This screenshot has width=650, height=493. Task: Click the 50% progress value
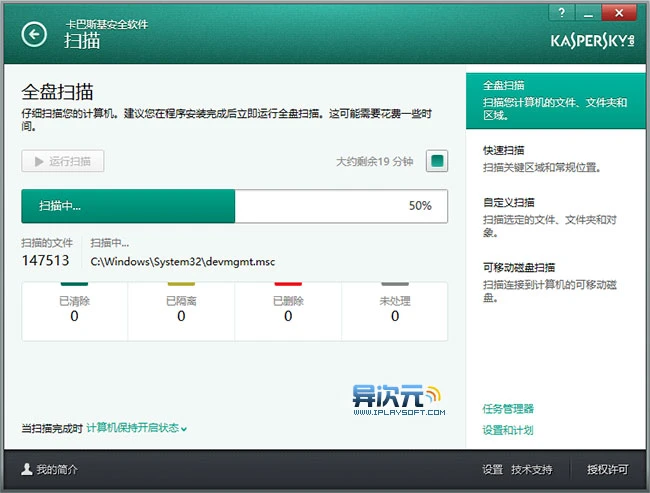[420, 206]
